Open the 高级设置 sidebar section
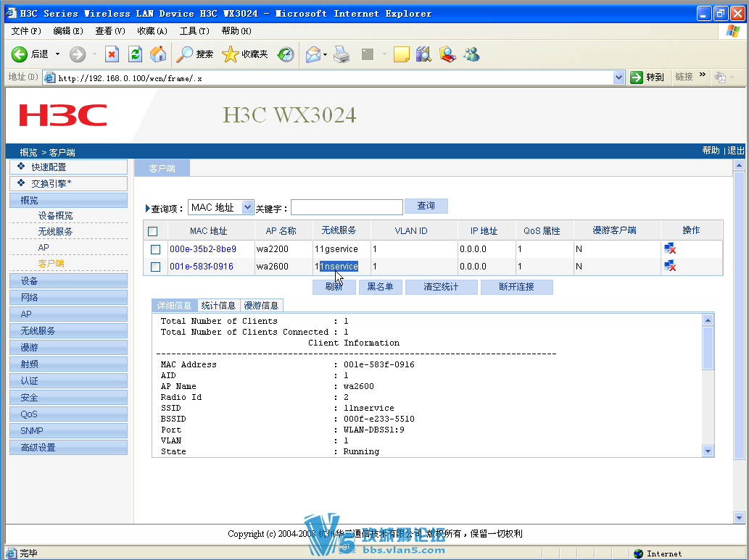 (x=68, y=447)
